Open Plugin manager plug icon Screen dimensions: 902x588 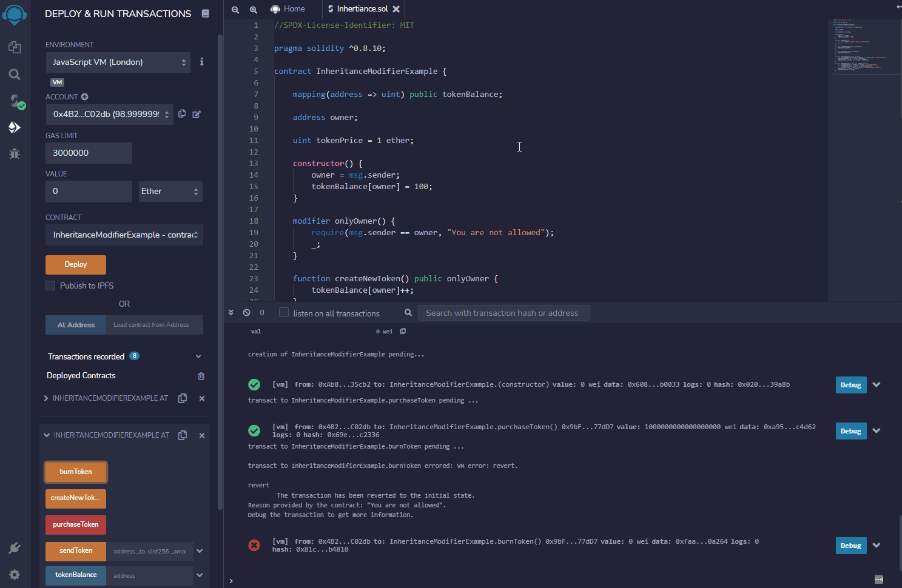[15, 548]
